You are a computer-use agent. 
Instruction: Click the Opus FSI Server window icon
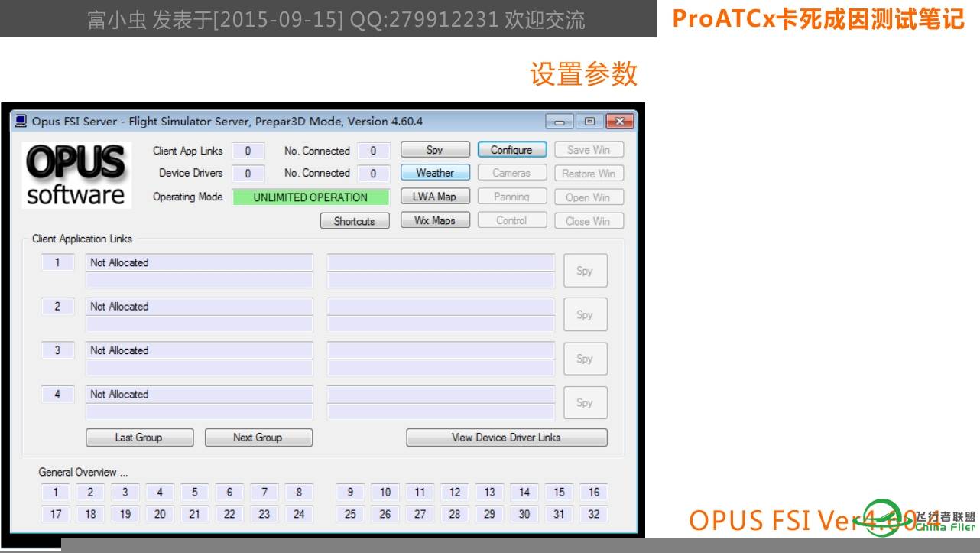pyautogui.click(x=21, y=121)
